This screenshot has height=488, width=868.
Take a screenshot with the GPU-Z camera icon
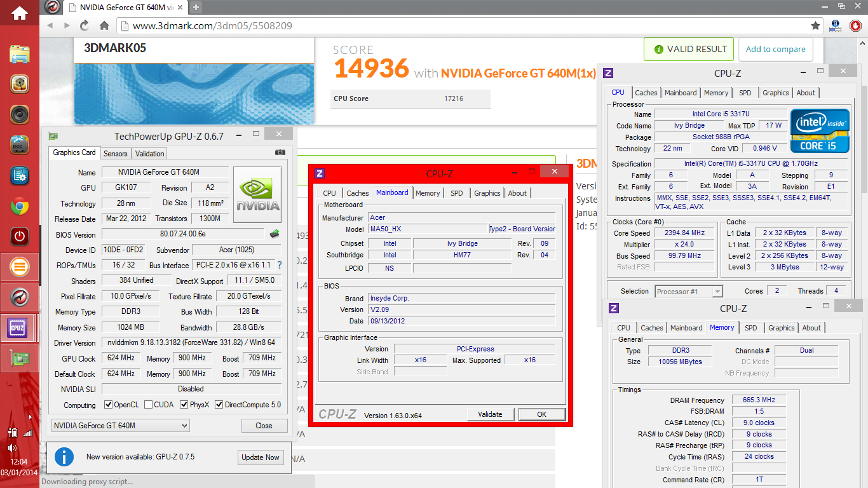(x=280, y=152)
